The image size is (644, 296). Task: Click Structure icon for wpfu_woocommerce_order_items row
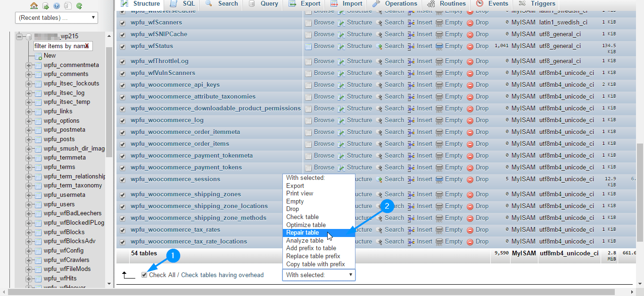point(342,144)
